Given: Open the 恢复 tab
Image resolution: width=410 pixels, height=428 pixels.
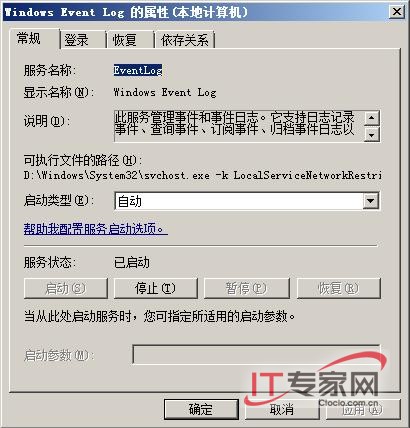Looking at the screenshot, I should coord(130,40).
